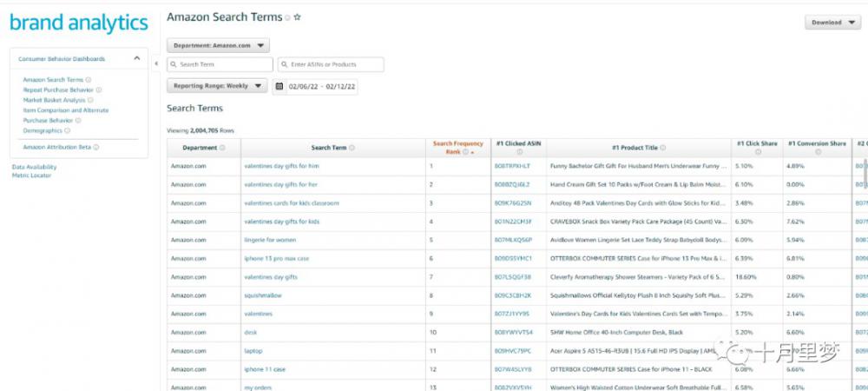Select the Acer Aspire 5 product title cell
868x391 pixels.
click(638, 350)
